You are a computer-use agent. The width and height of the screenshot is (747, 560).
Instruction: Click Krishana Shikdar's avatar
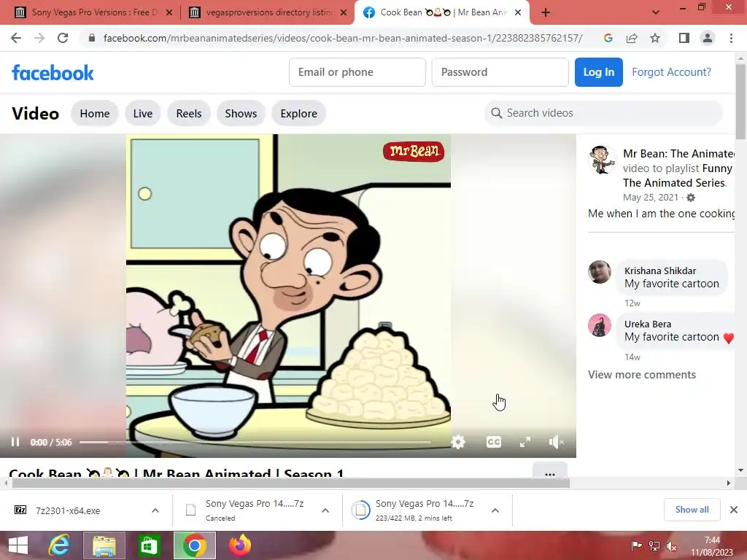600,273
